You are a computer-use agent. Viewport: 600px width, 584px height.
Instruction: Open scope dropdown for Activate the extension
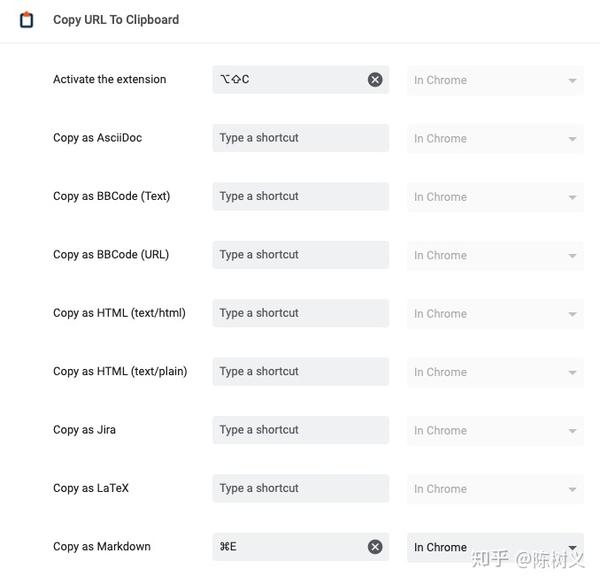[495, 80]
